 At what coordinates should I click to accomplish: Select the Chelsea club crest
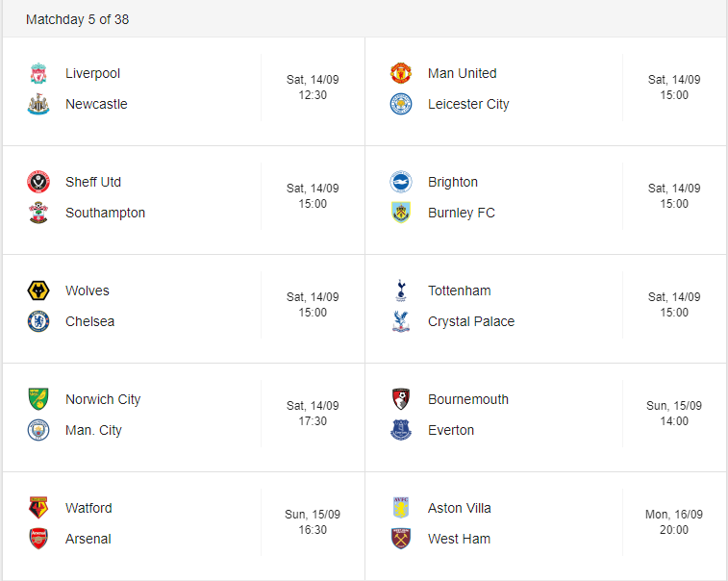click(x=38, y=321)
